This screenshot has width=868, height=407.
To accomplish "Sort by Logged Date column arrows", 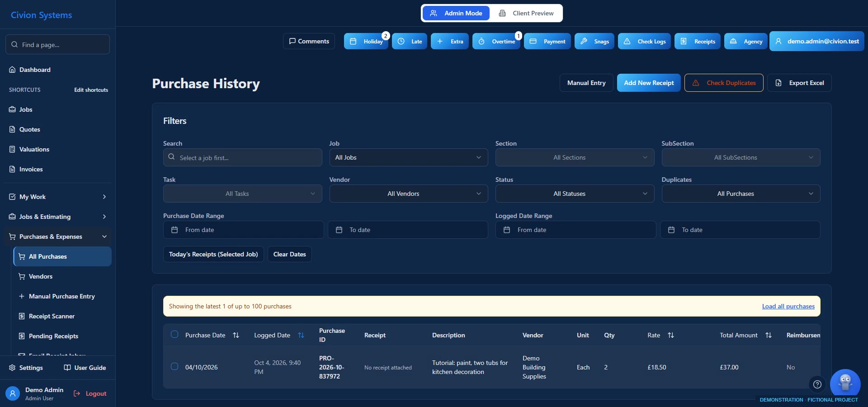I will [x=301, y=335].
